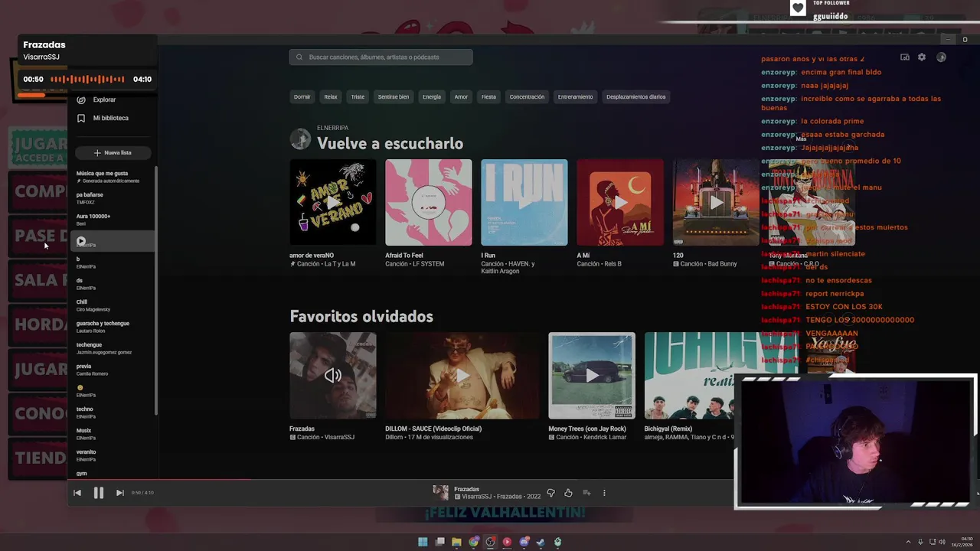
Task: Play Money Trees by Kendrick Lamar
Action: pos(592,375)
